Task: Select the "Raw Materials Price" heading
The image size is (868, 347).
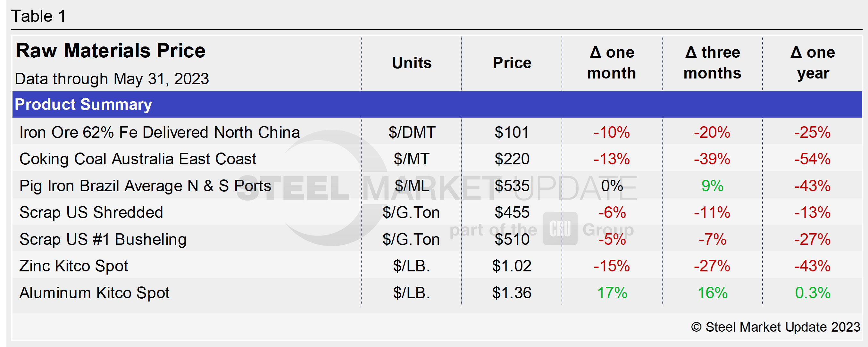Action: tap(111, 51)
